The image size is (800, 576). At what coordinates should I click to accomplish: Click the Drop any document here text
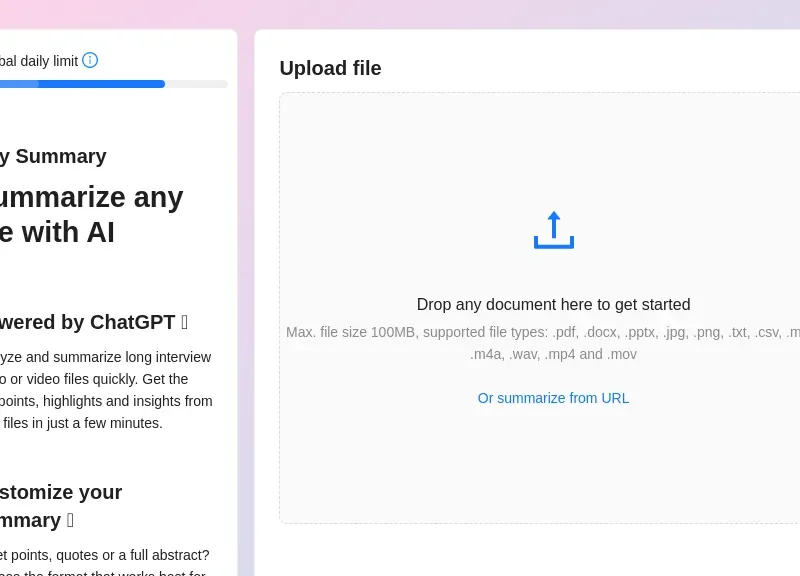[x=553, y=305]
